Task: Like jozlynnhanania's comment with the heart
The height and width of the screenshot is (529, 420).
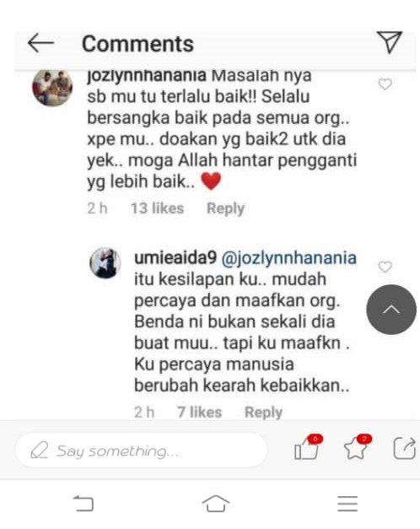Action: 385,84
